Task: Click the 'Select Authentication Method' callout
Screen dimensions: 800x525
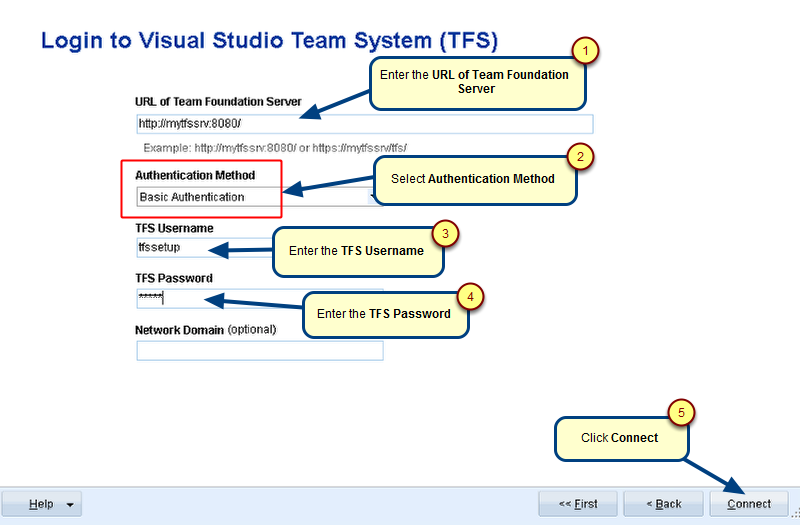Action: coord(475,180)
